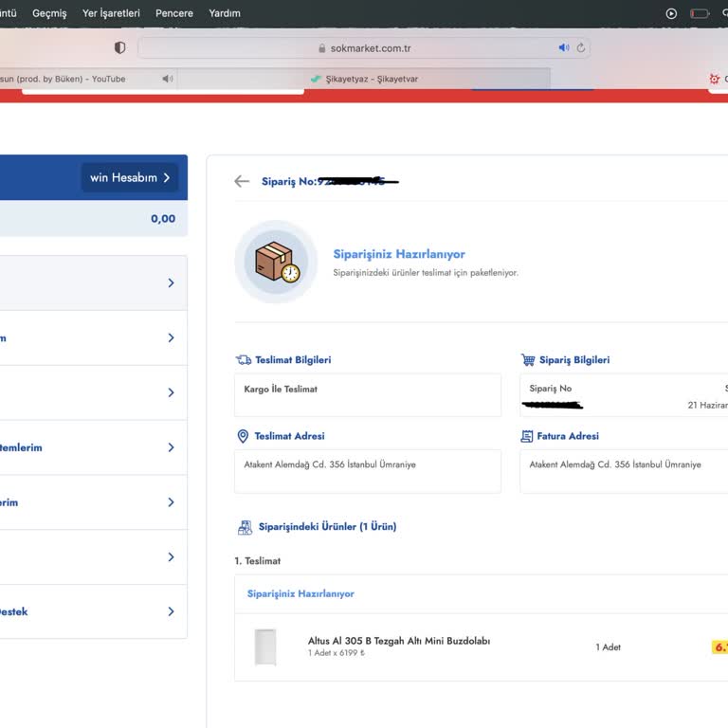Open the Geçmiş menu

tap(49, 13)
